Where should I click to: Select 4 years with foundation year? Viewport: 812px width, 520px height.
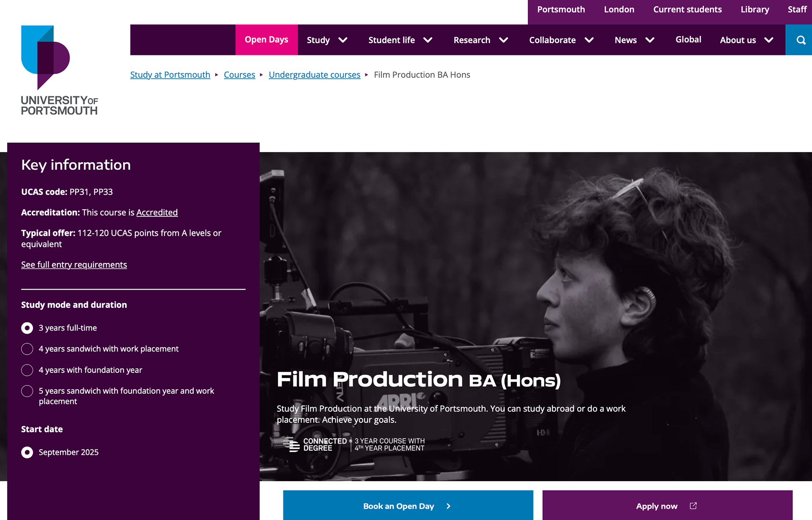click(x=27, y=370)
